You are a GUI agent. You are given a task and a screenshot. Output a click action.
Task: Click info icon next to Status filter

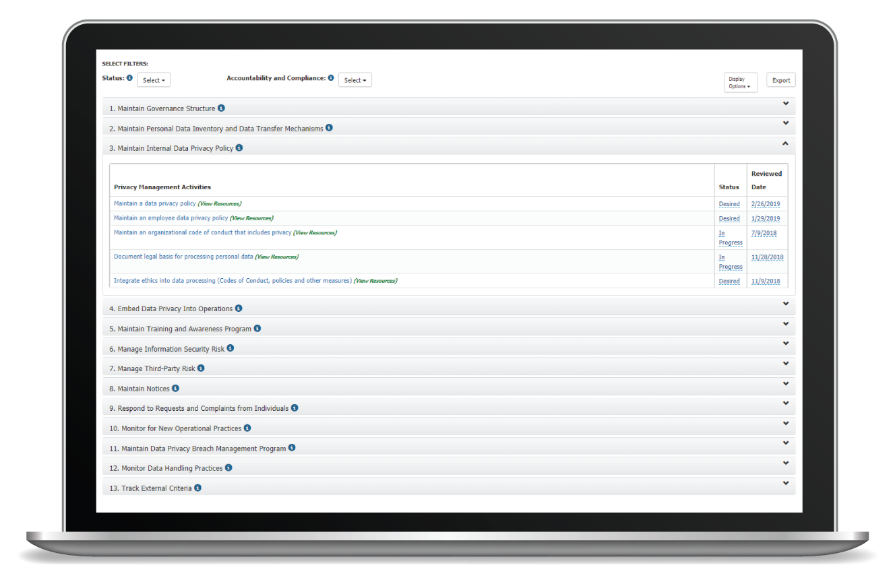pos(130,78)
